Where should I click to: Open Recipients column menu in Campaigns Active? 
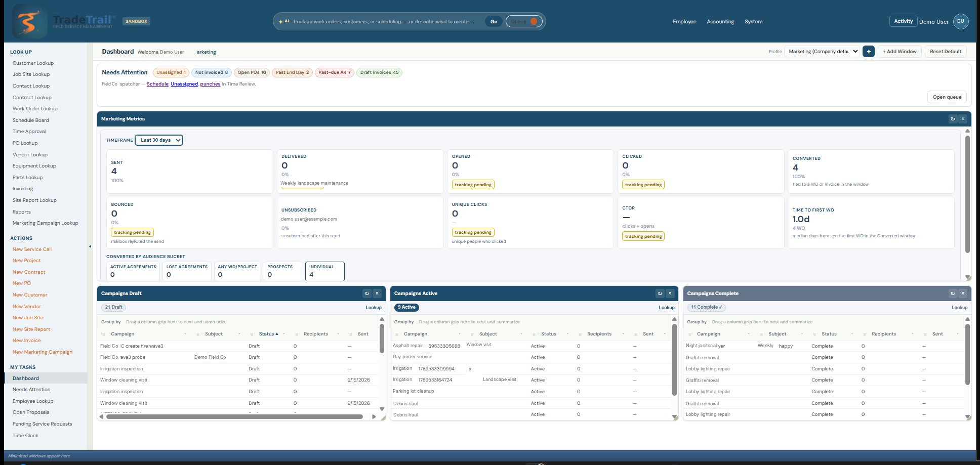click(623, 334)
